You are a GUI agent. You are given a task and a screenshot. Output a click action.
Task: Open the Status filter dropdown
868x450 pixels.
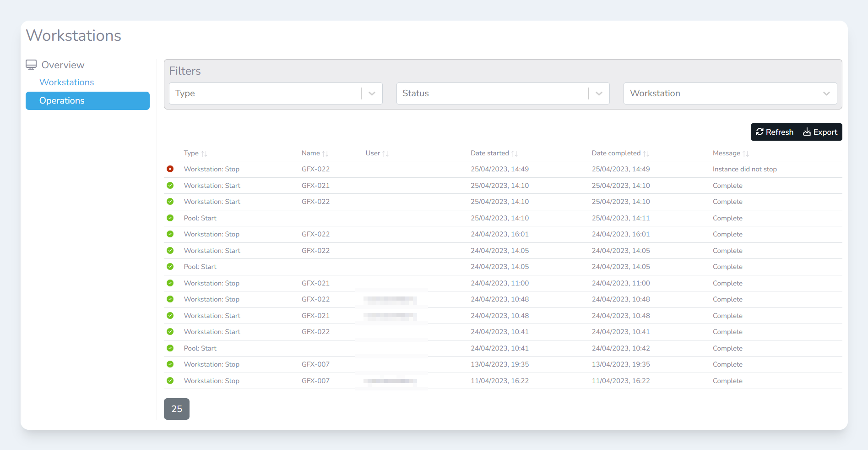click(599, 93)
